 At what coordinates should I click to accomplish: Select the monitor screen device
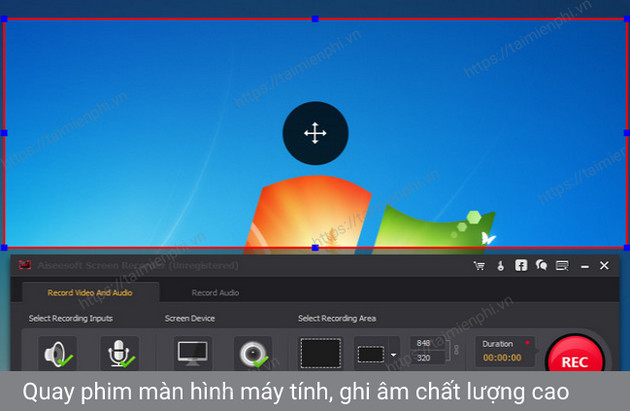click(x=192, y=353)
